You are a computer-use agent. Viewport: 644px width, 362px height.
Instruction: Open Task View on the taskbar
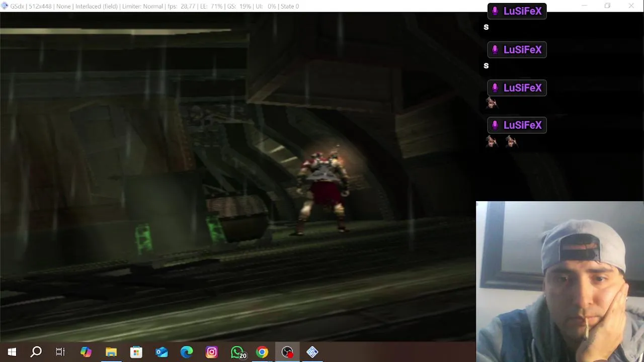coord(60,352)
